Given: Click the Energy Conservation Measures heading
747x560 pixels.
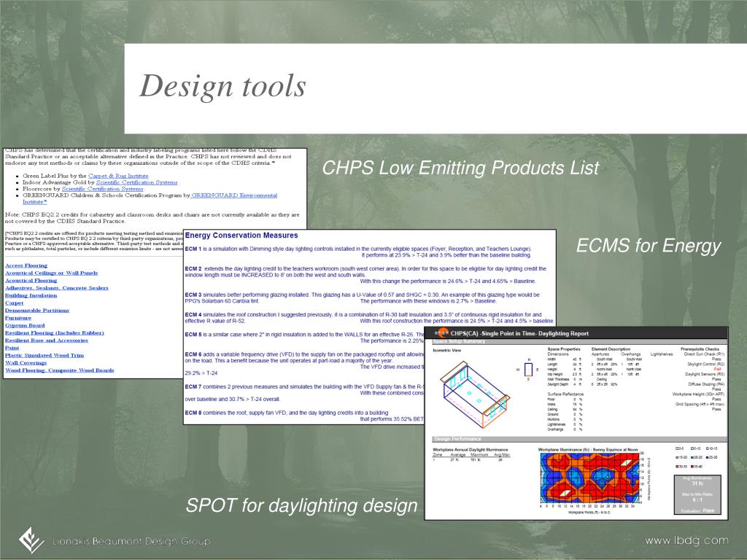Looking at the screenshot, I should (241, 236).
